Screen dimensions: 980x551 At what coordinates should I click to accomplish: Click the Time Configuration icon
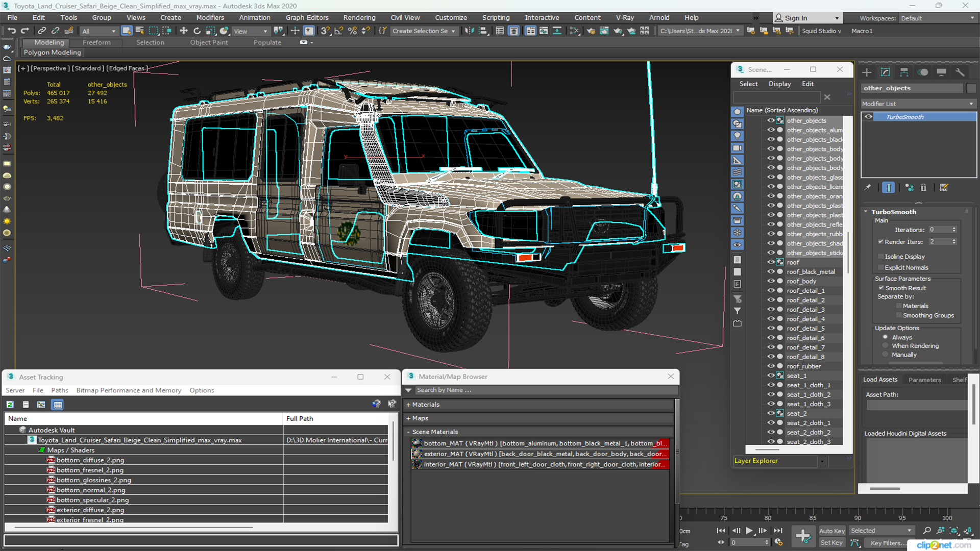pos(778,542)
